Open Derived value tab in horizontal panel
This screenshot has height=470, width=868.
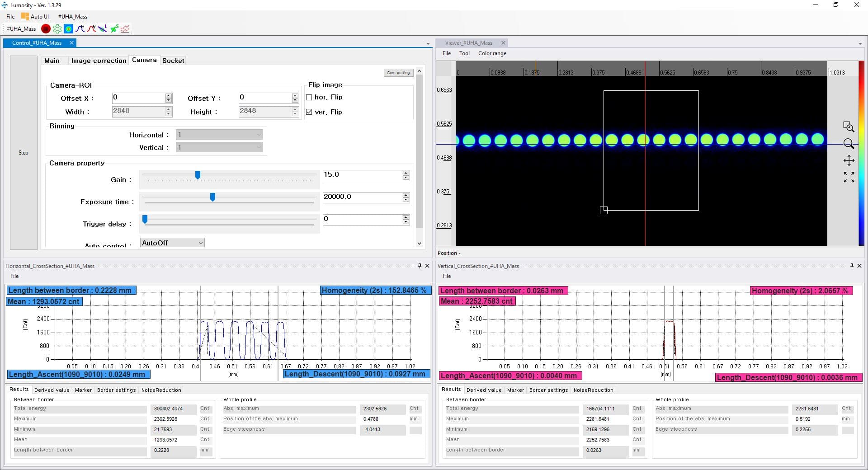pyautogui.click(x=52, y=390)
